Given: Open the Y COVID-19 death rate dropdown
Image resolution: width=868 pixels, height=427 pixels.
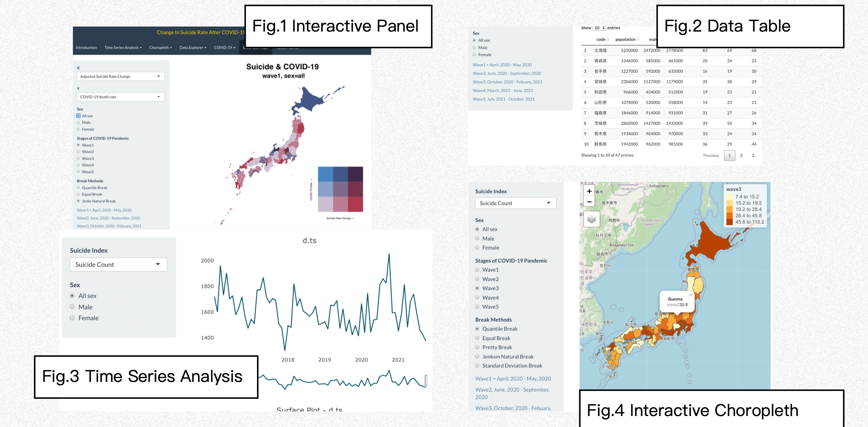Looking at the screenshot, I should coord(120,97).
